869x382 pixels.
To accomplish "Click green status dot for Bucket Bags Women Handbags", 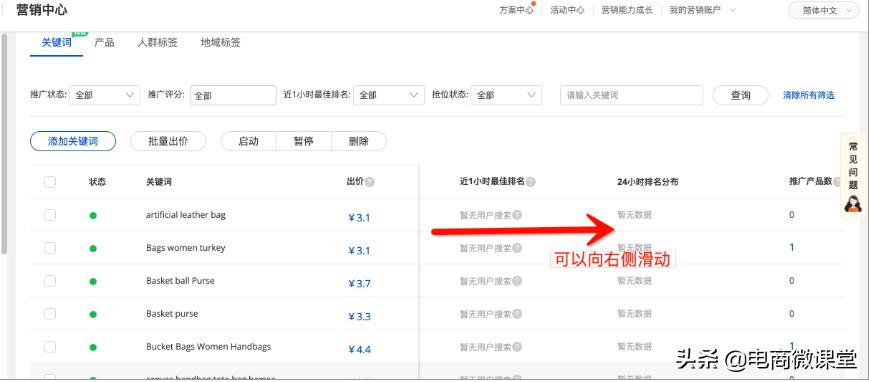I will [x=93, y=347].
